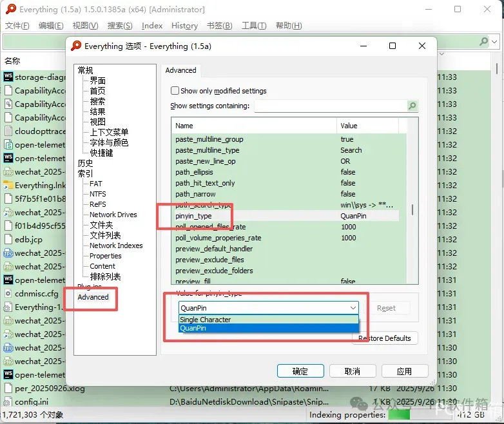Click the search magnifier icon in settings filter
The width and height of the screenshot is (504, 424).
click(x=412, y=106)
